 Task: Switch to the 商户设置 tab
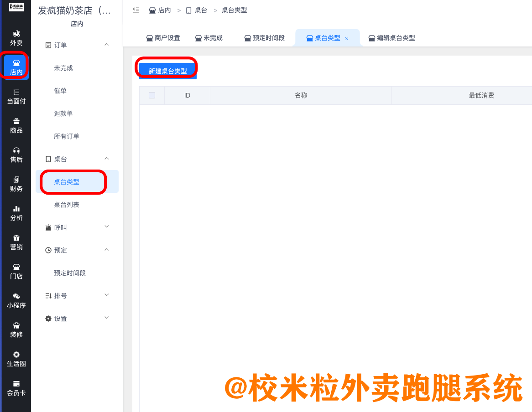pos(163,38)
